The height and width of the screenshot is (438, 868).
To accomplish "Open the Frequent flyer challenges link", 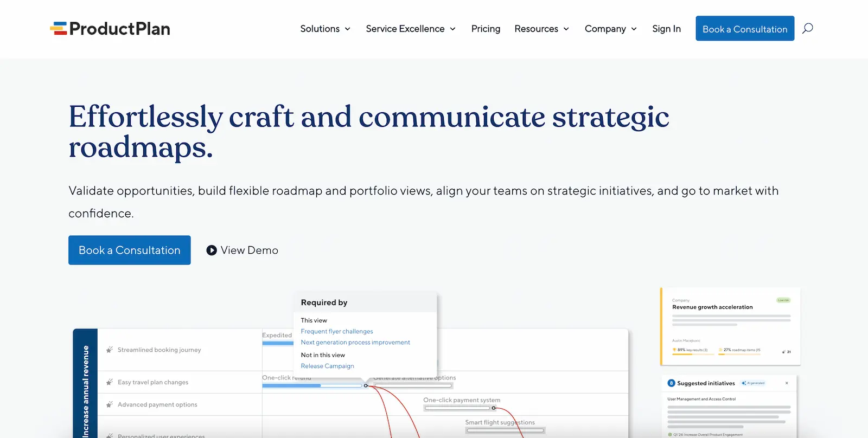I will (337, 331).
